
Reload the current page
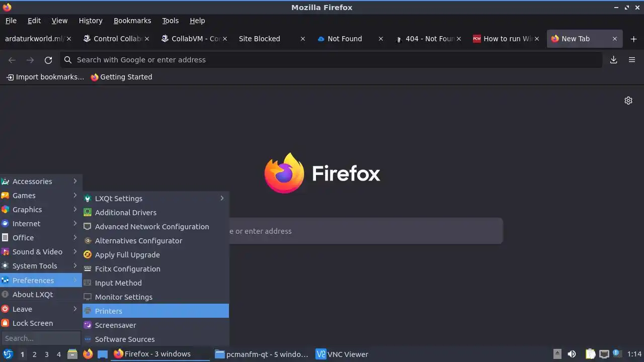(48, 60)
